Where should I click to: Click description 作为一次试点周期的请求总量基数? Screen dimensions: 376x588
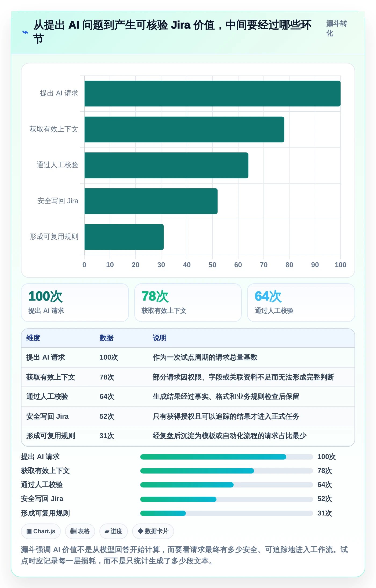(205, 357)
